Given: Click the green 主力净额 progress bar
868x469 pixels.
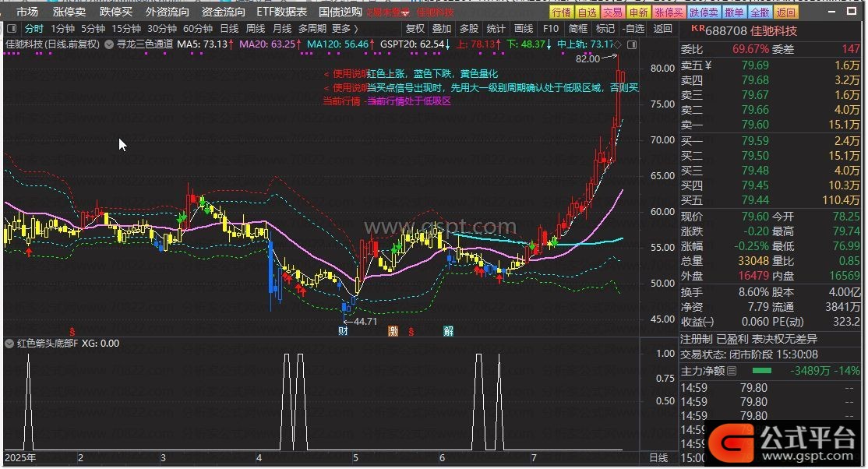Looking at the screenshot, I should 761,372.
